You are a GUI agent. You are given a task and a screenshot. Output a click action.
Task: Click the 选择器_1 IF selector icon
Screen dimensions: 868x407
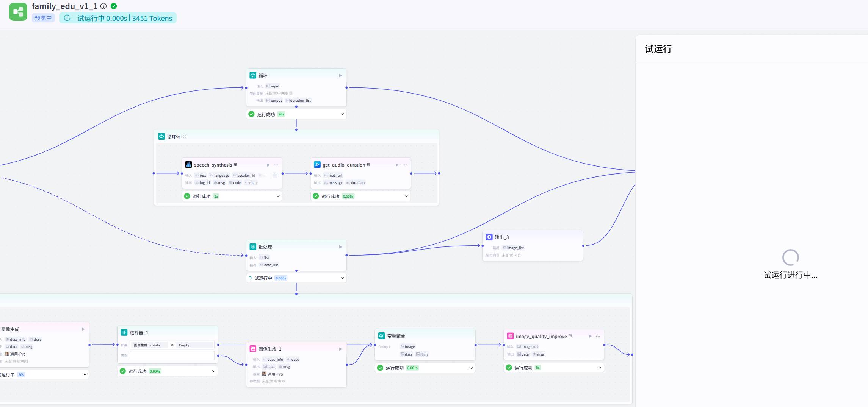124,332
